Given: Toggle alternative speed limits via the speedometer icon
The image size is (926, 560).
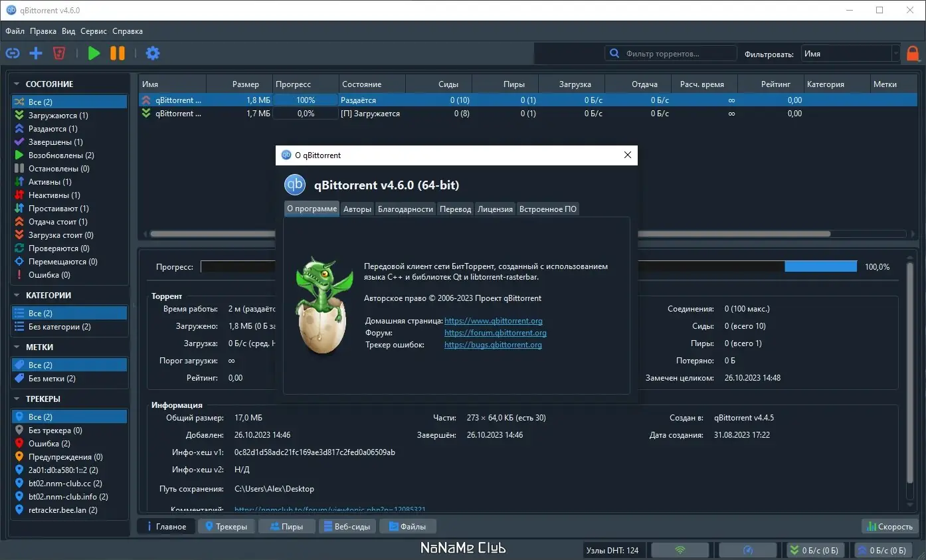Looking at the screenshot, I should click(x=748, y=549).
